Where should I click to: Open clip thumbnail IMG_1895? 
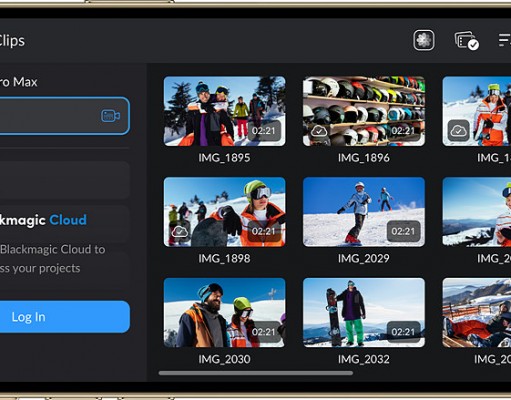click(225, 111)
